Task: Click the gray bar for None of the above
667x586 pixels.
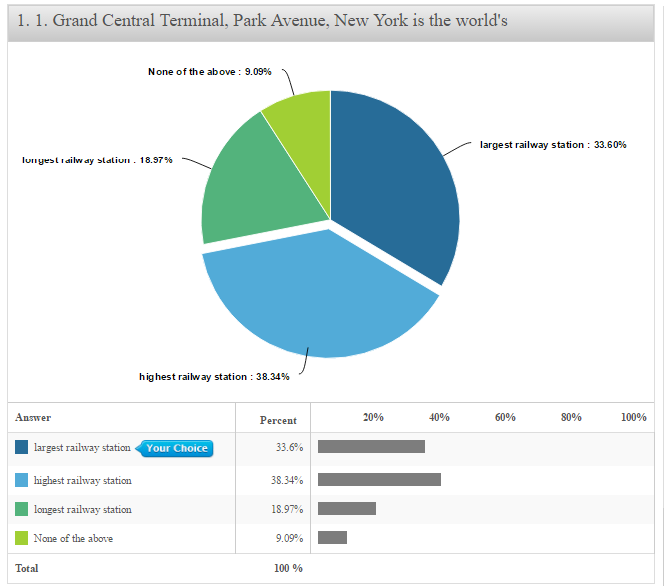Action: 332,537
